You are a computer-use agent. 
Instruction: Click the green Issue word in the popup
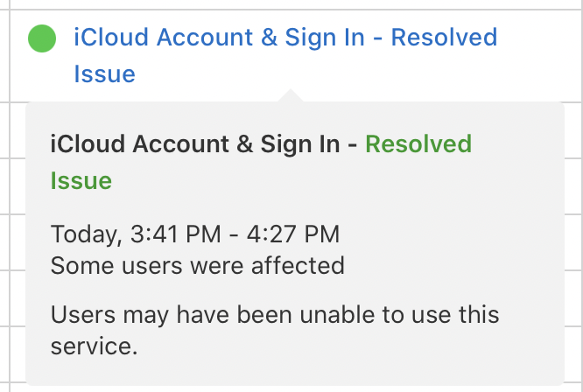pos(81,181)
